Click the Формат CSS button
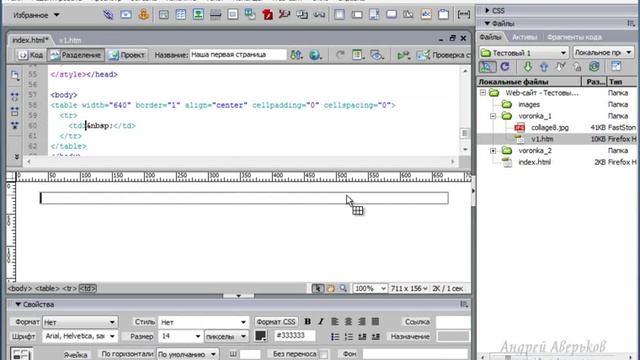640x360 pixels. click(276, 322)
